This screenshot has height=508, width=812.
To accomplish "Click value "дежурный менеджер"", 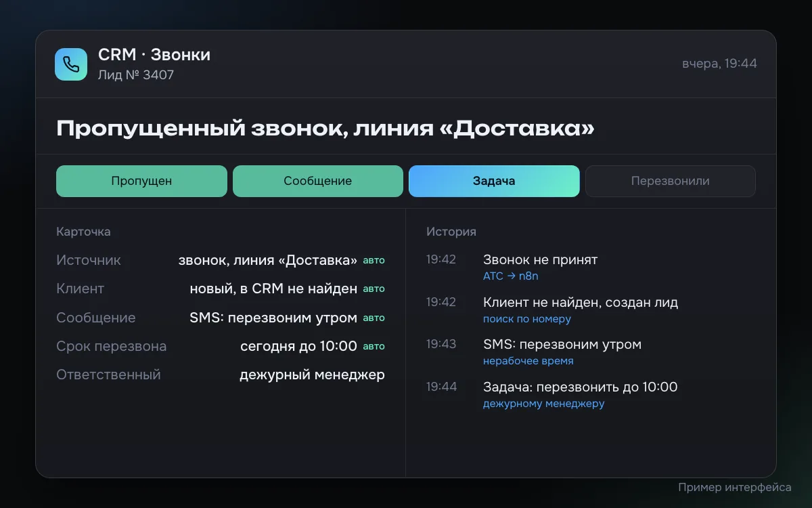I will point(312,375).
